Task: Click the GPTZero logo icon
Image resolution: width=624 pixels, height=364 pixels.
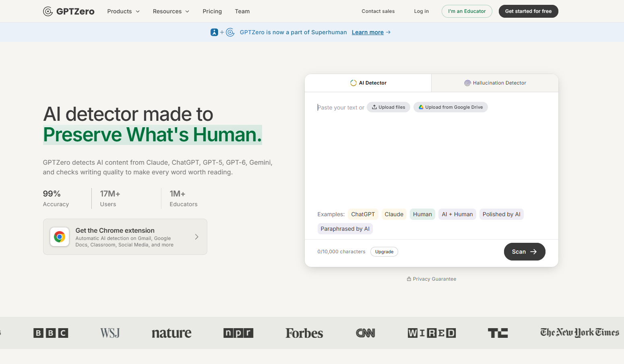Action: pos(48,11)
